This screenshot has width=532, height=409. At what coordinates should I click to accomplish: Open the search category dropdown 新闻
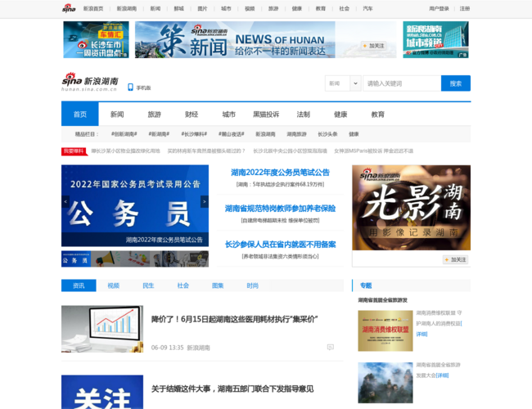[343, 83]
